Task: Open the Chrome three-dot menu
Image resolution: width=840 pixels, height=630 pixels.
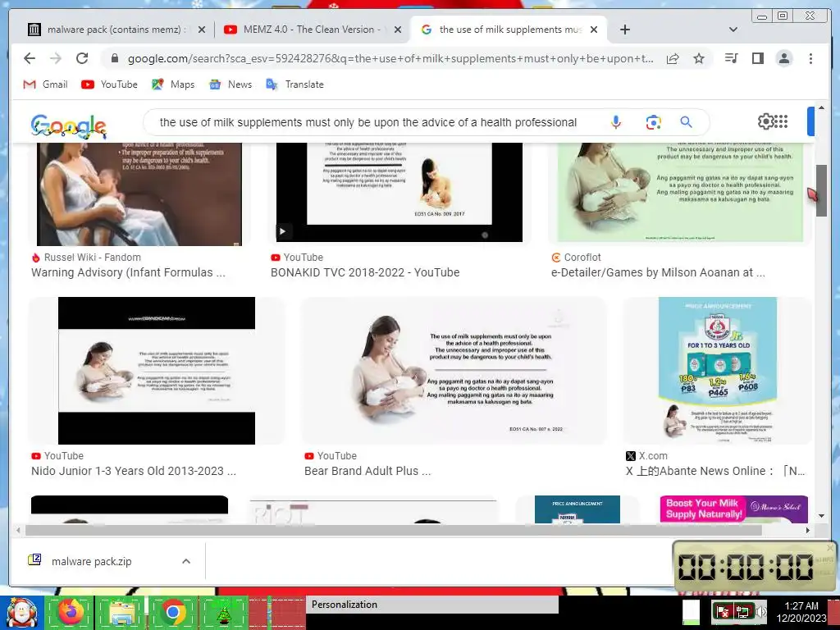Action: pyautogui.click(x=810, y=58)
